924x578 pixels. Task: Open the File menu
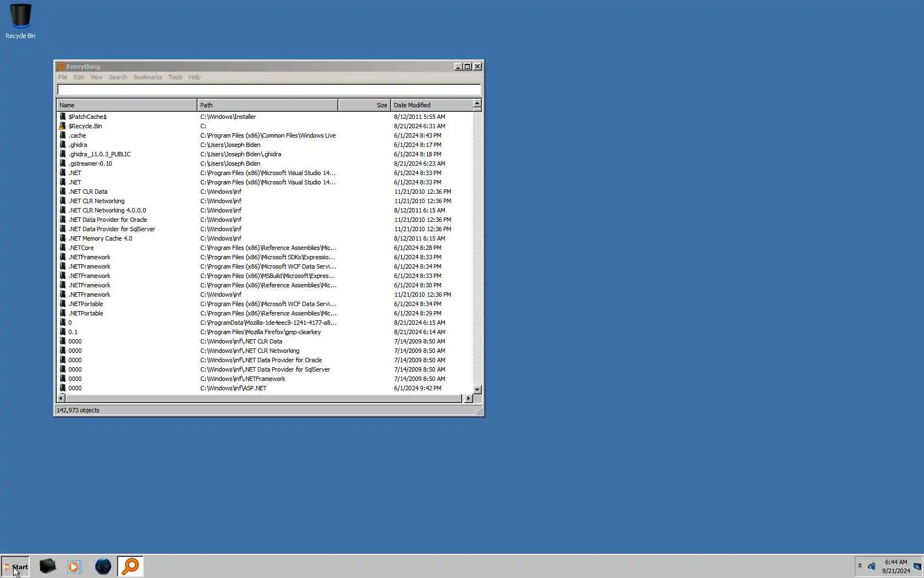[x=63, y=77]
